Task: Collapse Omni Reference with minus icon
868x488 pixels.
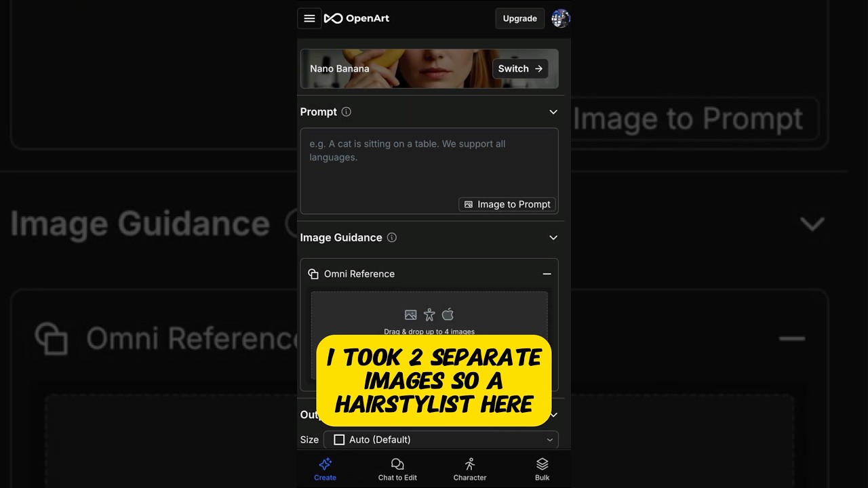Action: click(547, 274)
